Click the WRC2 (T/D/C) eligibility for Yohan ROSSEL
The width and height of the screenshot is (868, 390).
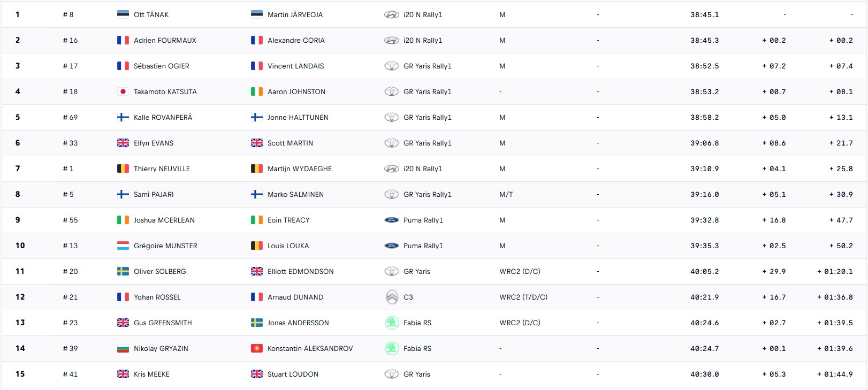pyautogui.click(x=523, y=297)
